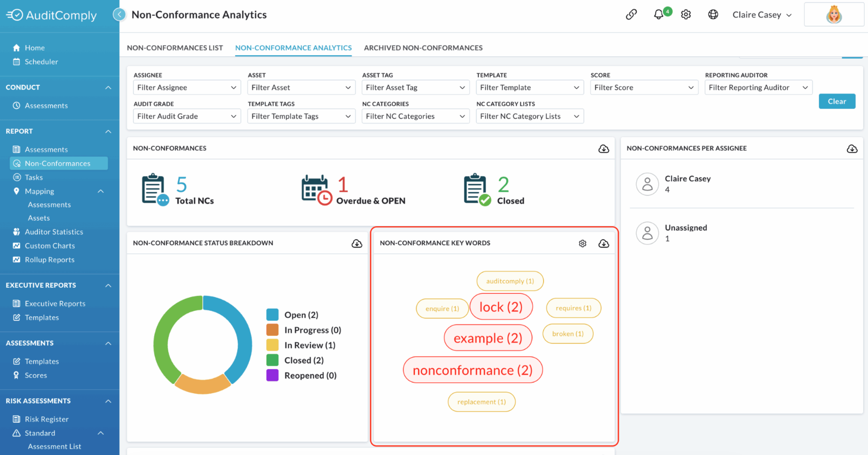Open Key Words panel gear settings
Viewport: 868px width, 455px height.
pyautogui.click(x=583, y=244)
